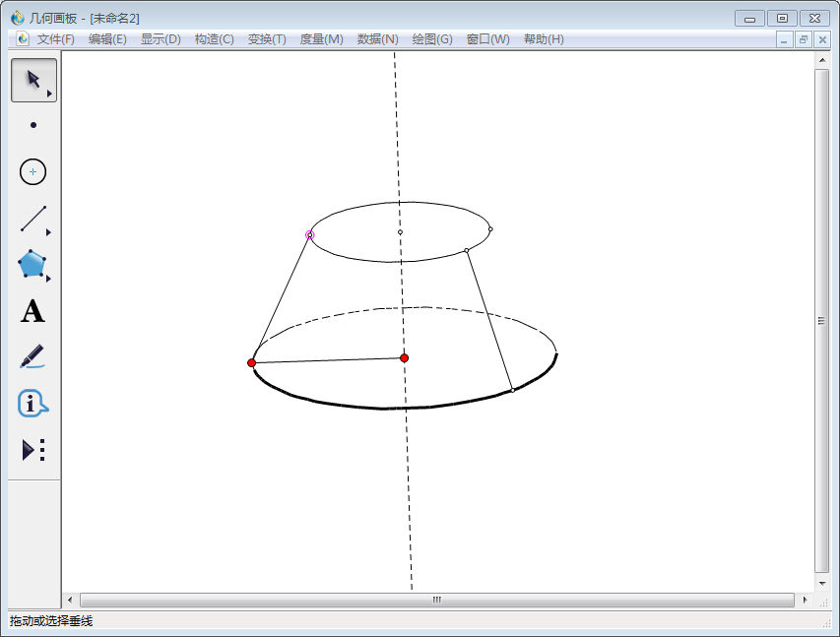
Task: Select the Compass circle tool
Action: (33, 171)
